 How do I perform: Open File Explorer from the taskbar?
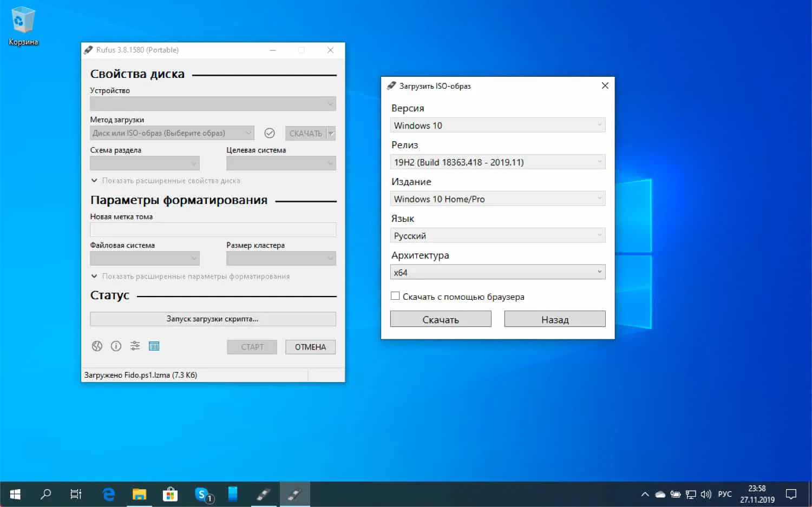tap(139, 494)
